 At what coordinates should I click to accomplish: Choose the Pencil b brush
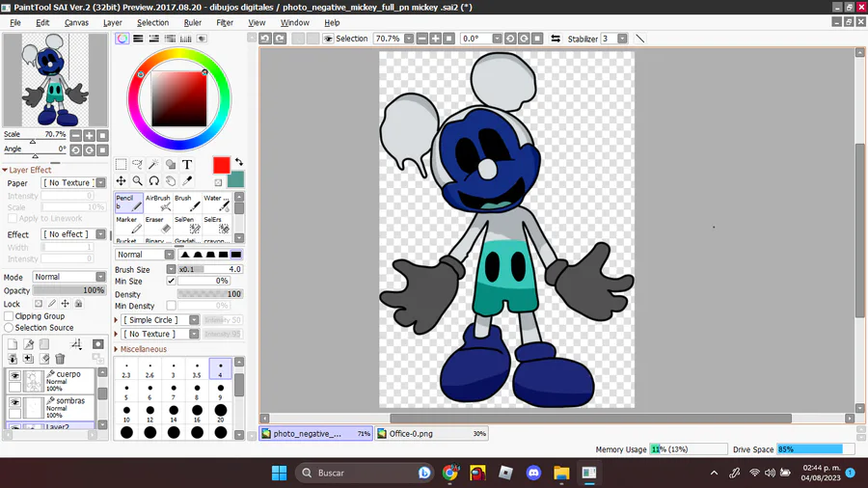click(x=129, y=203)
